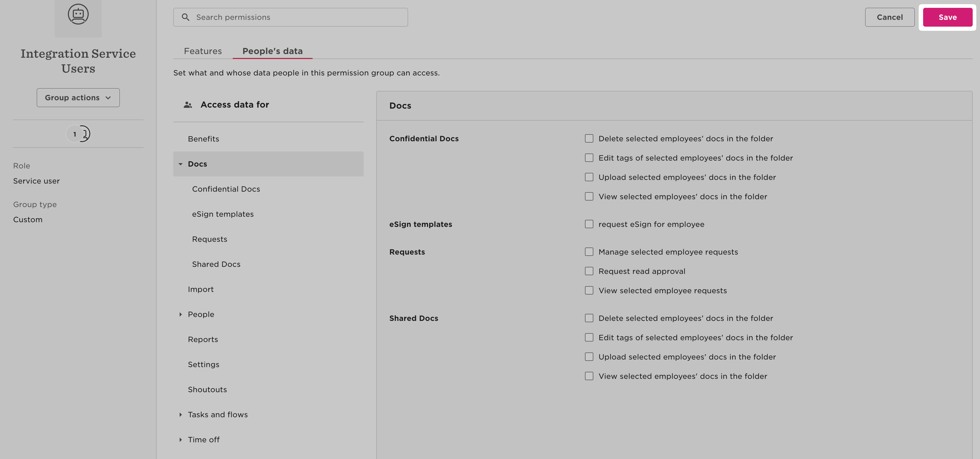The height and width of the screenshot is (459, 980).
Task: Click the people icon beside Access data for
Action: [188, 105]
